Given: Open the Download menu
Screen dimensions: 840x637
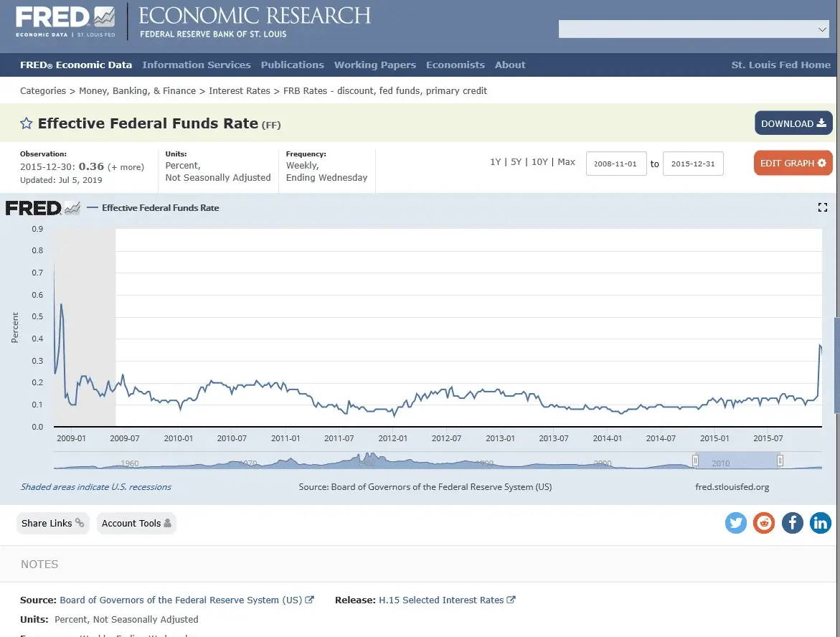Looking at the screenshot, I should click(793, 123).
